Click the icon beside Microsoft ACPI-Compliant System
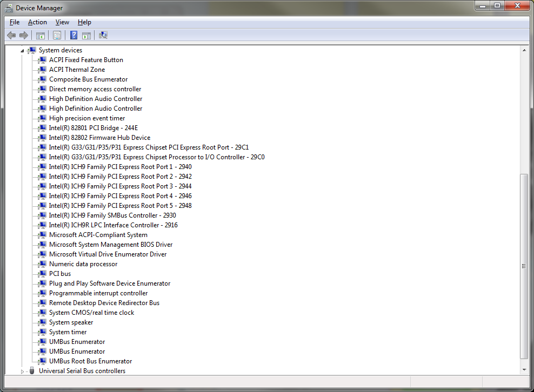 point(43,235)
